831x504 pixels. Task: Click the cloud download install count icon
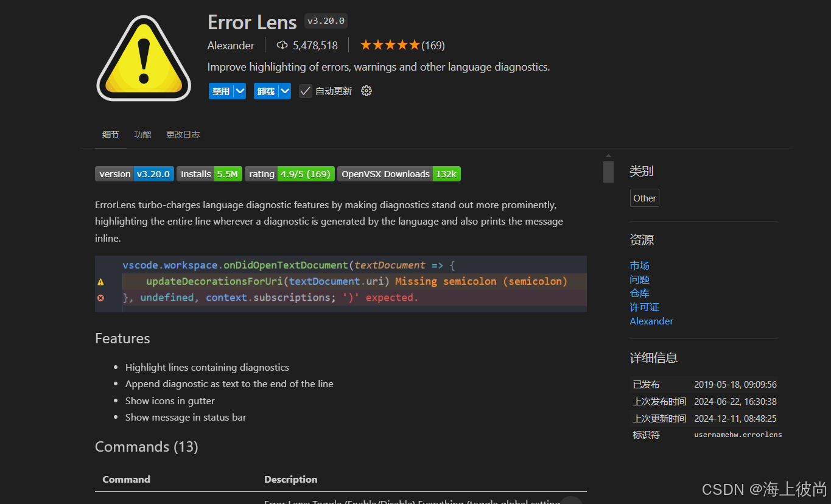[282, 45]
